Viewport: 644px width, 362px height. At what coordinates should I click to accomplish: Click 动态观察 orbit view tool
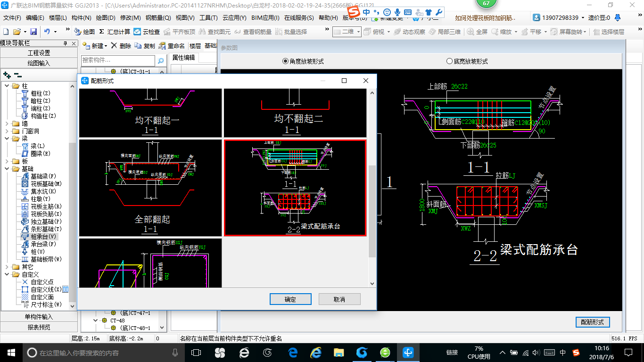pos(409,32)
